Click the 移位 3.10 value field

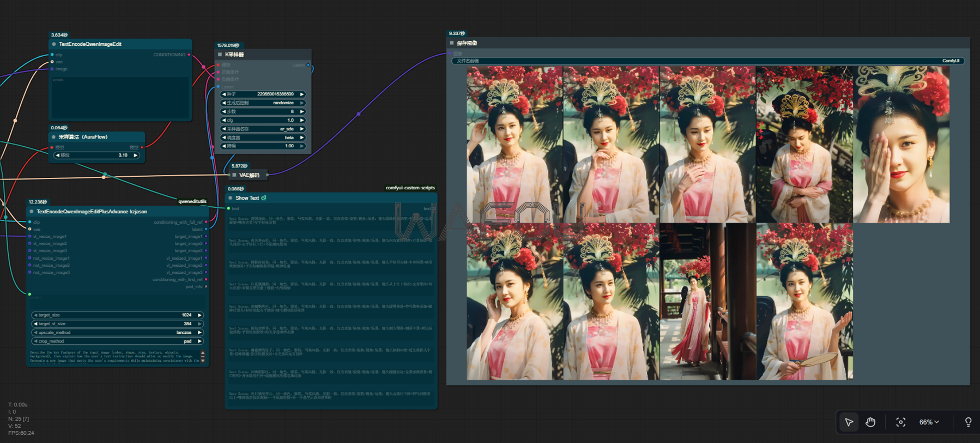click(x=96, y=155)
